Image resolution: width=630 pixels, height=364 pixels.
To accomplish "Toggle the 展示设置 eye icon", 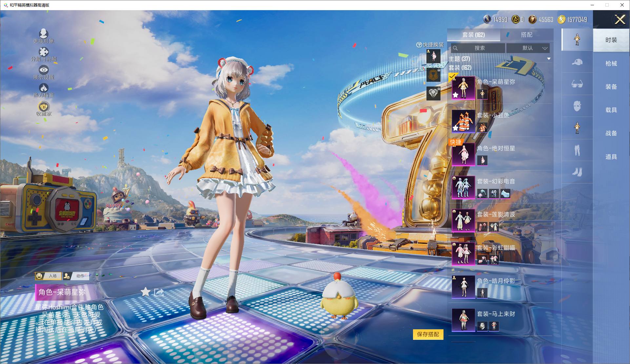I will point(44,70).
